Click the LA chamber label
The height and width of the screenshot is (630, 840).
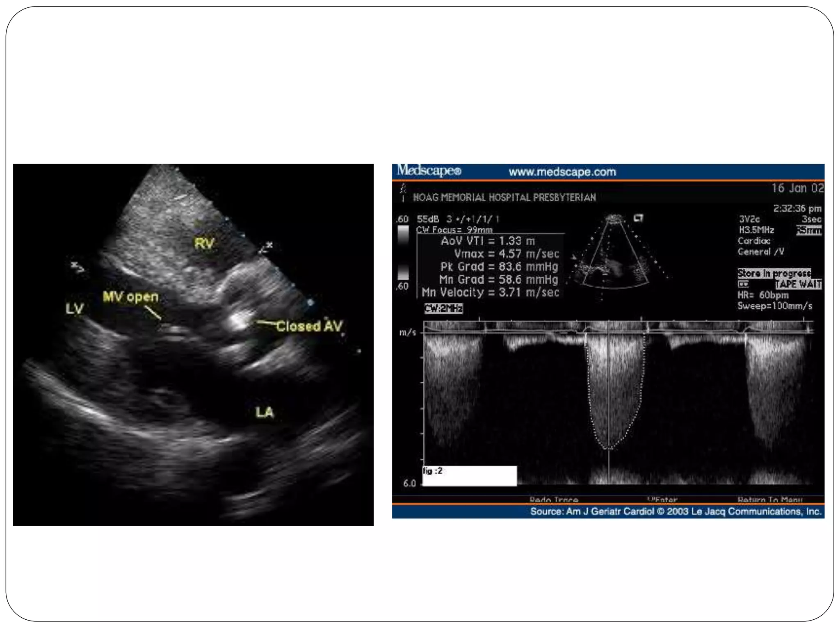(x=264, y=412)
